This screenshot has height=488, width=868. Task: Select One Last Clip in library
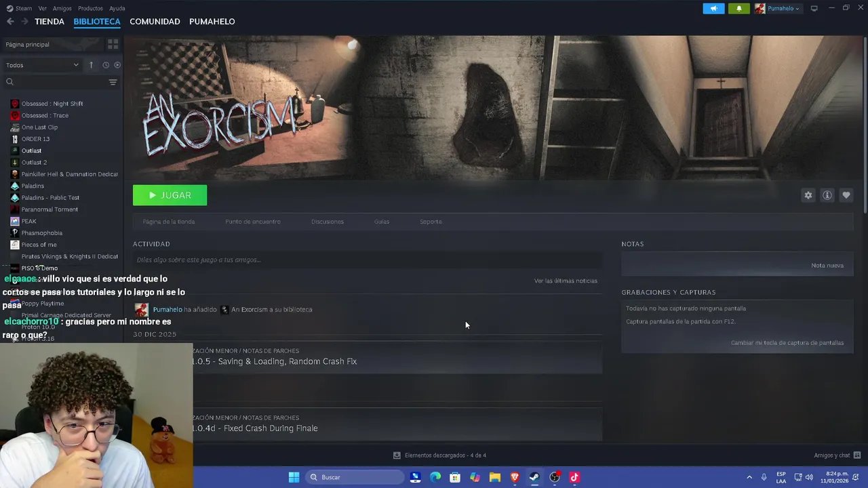coord(39,127)
